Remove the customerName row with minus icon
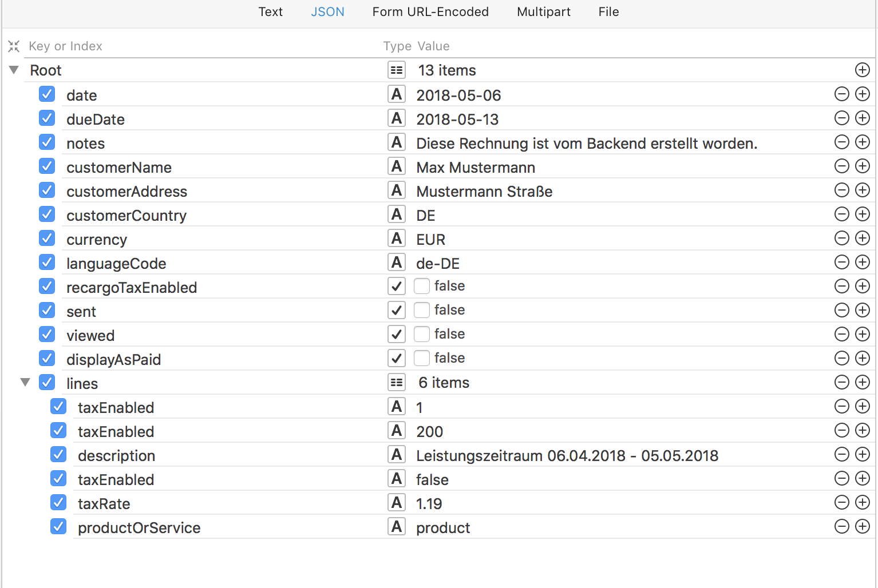Image resolution: width=878 pixels, height=588 pixels. 841,166
